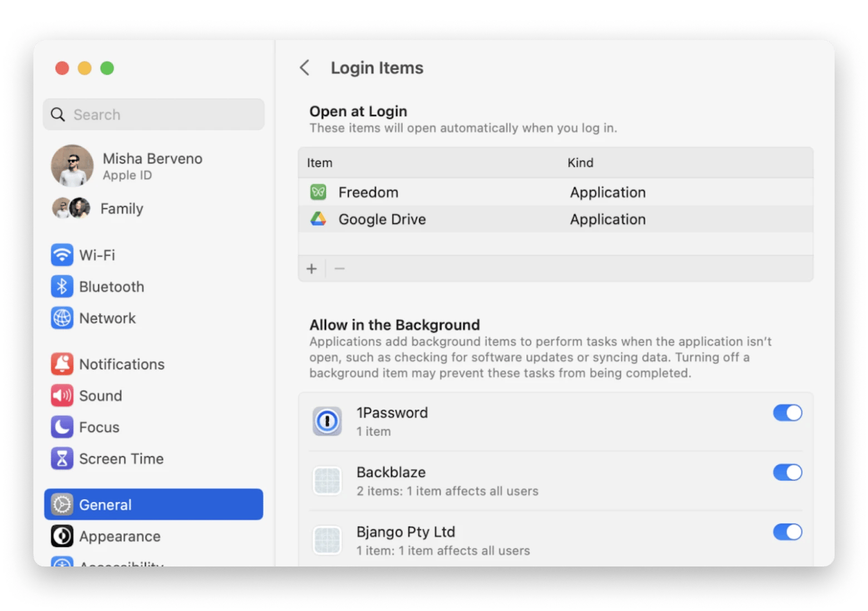Click Application kind in Google Drive row
The height and width of the screenshot is (611, 868).
[608, 219]
